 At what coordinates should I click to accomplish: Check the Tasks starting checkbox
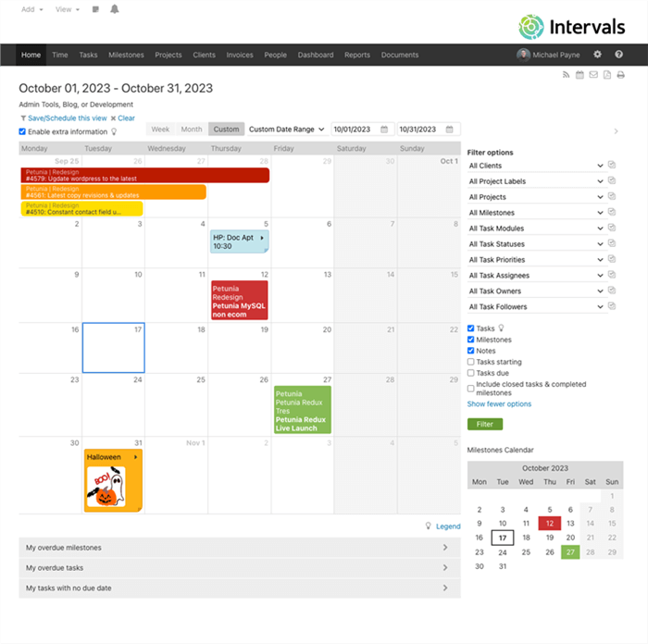point(470,362)
